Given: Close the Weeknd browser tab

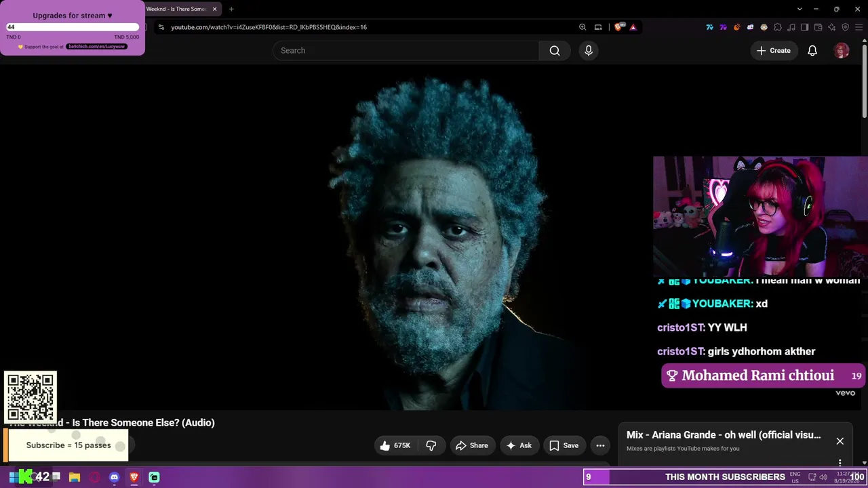Looking at the screenshot, I should coord(215,9).
